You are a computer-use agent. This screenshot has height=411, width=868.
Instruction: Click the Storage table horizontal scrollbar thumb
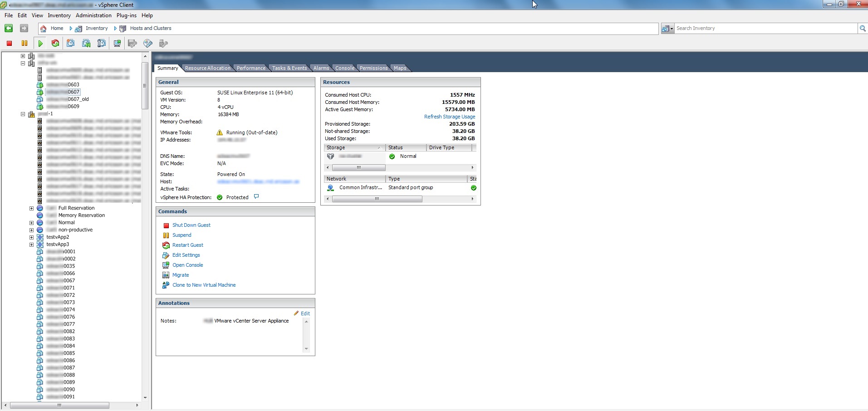(358, 167)
